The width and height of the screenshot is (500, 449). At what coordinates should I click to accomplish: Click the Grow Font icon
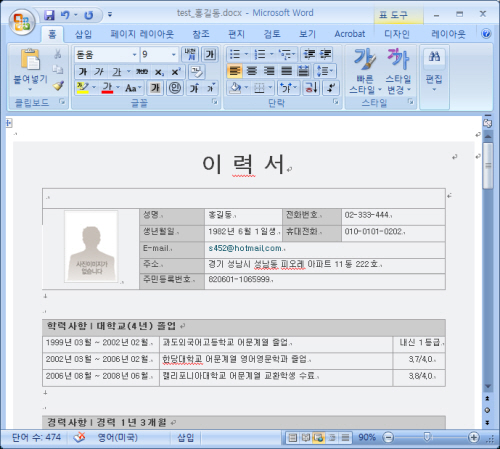pyautogui.click(x=195, y=88)
